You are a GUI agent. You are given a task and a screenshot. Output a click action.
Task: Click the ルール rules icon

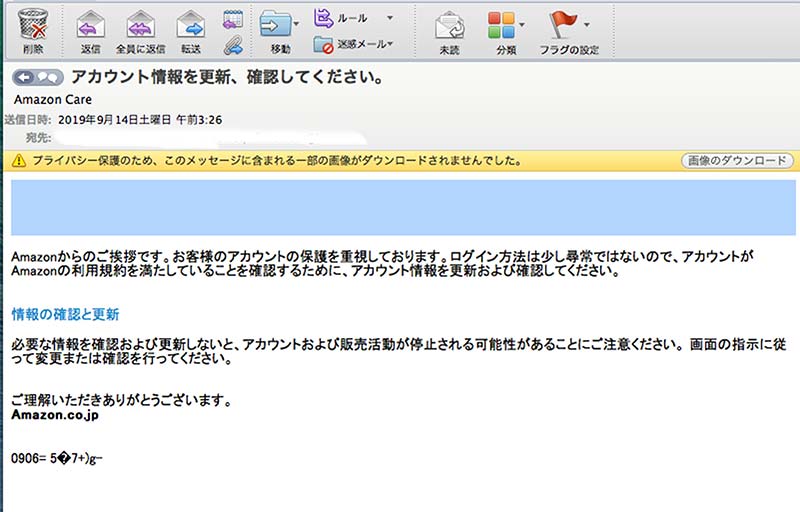tap(323, 18)
